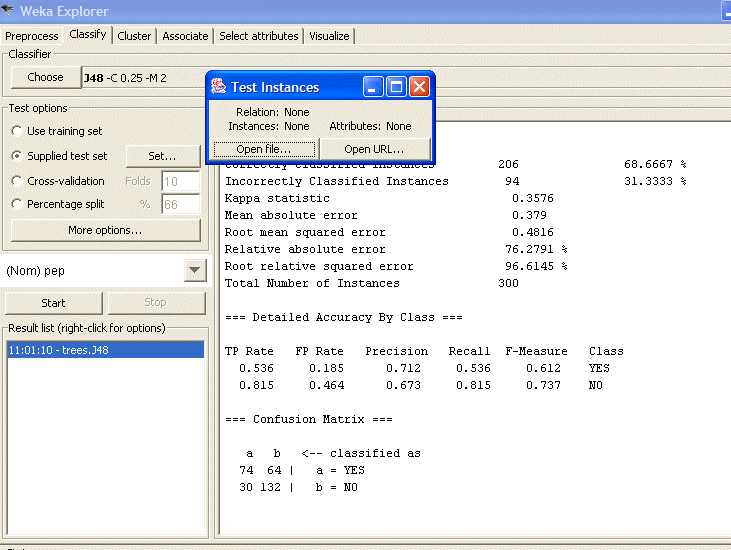Select the Percentage split option
Viewport: 731px width, 550px height.
(x=17, y=204)
